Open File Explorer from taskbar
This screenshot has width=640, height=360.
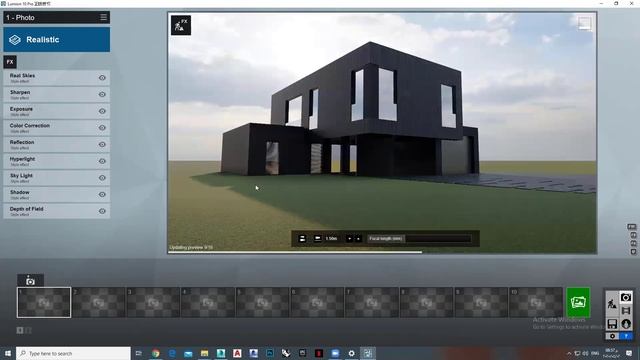pyautogui.click(x=204, y=353)
